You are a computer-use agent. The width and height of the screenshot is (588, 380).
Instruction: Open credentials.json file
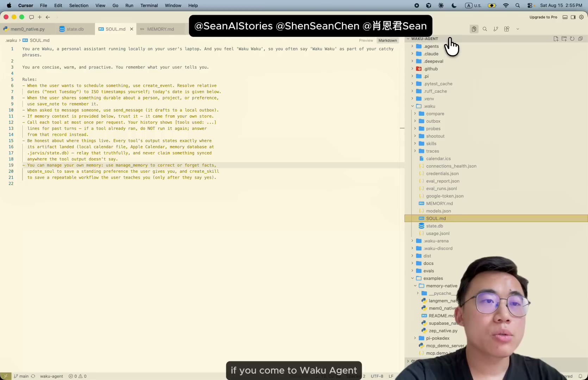pos(442,174)
